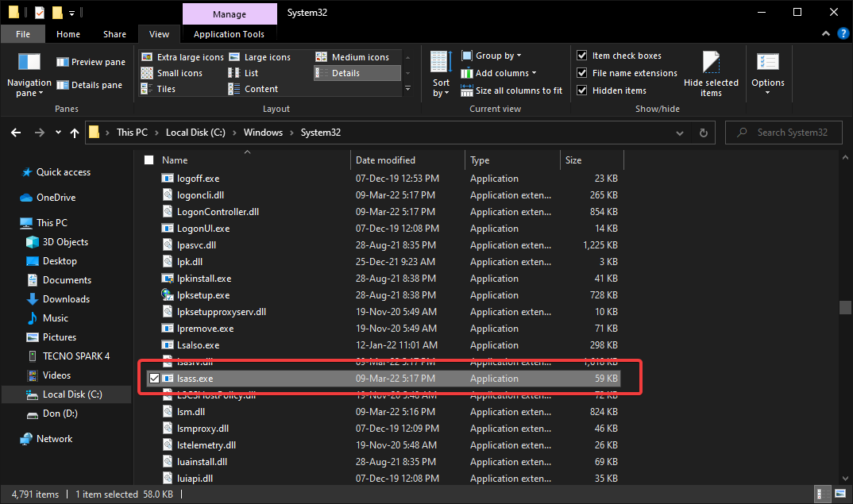Click Hide selected items icon
The width and height of the screenshot is (853, 504).
(x=711, y=63)
